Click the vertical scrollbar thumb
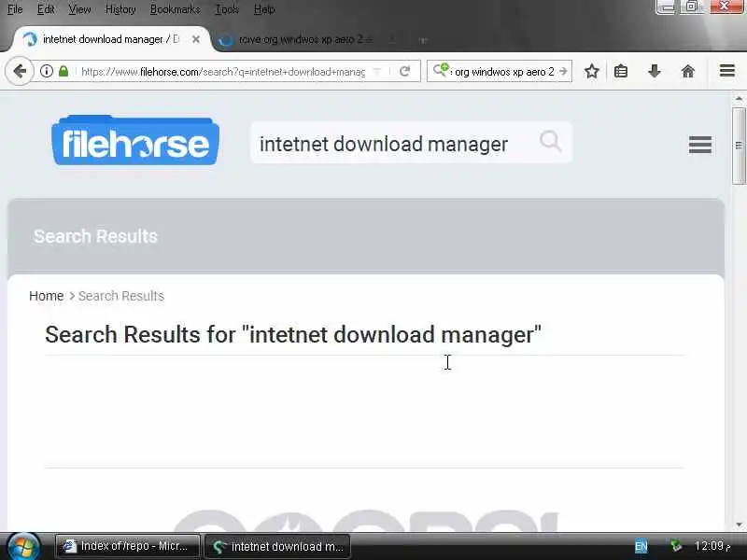This screenshot has width=747, height=560. (x=739, y=146)
